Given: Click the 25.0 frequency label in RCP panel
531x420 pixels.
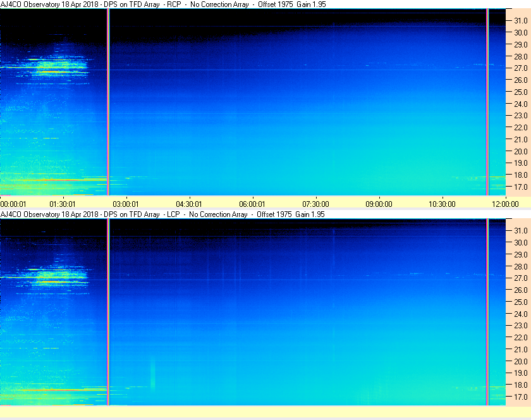Looking at the screenshot, I should click(x=521, y=92).
